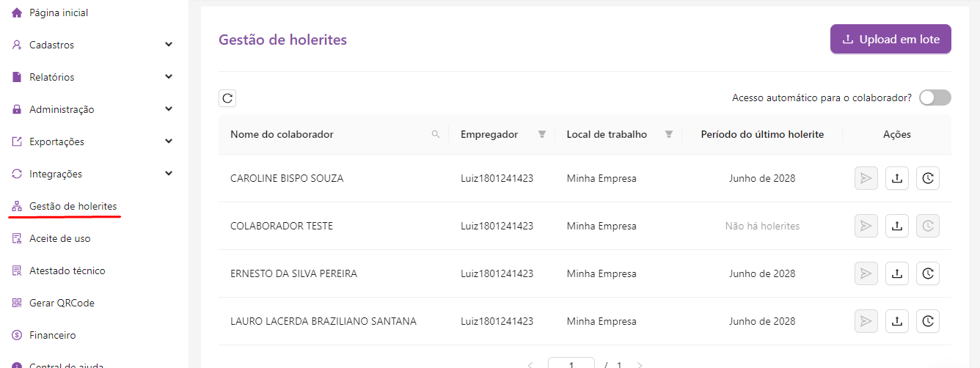View holerite history for Caroline Bispo Souza

point(928,178)
